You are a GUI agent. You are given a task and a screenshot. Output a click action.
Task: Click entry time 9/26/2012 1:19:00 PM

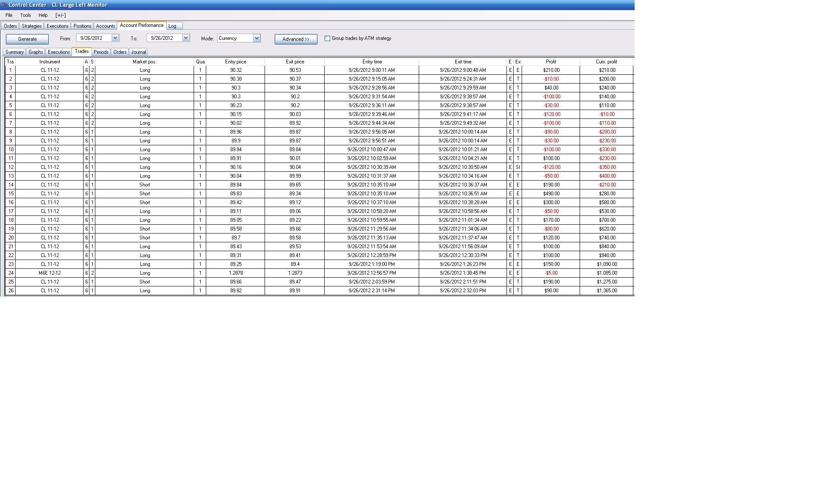pyautogui.click(x=372, y=264)
